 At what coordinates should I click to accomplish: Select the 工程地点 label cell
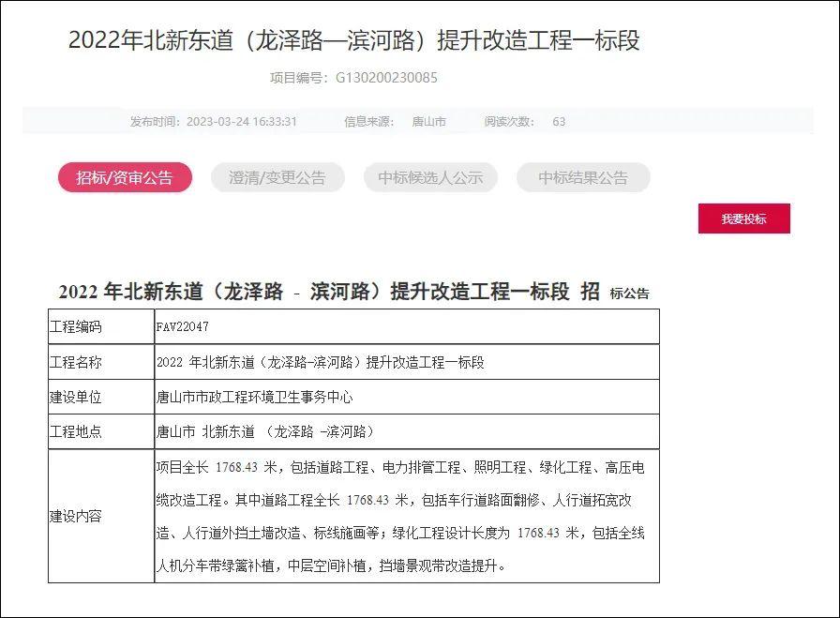pyautogui.click(x=76, y=431)
